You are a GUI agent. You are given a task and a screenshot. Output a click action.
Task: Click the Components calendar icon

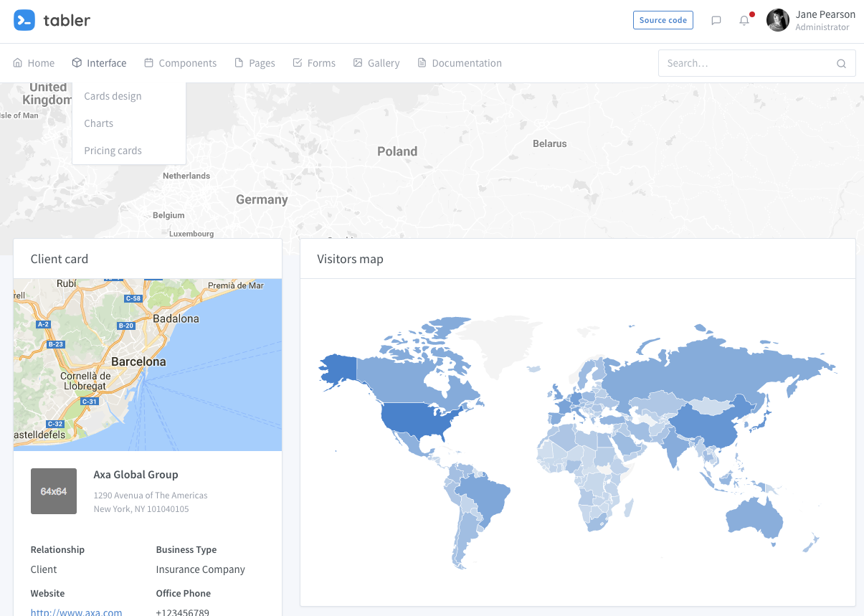pyautogui.click(x=148, y=62)
